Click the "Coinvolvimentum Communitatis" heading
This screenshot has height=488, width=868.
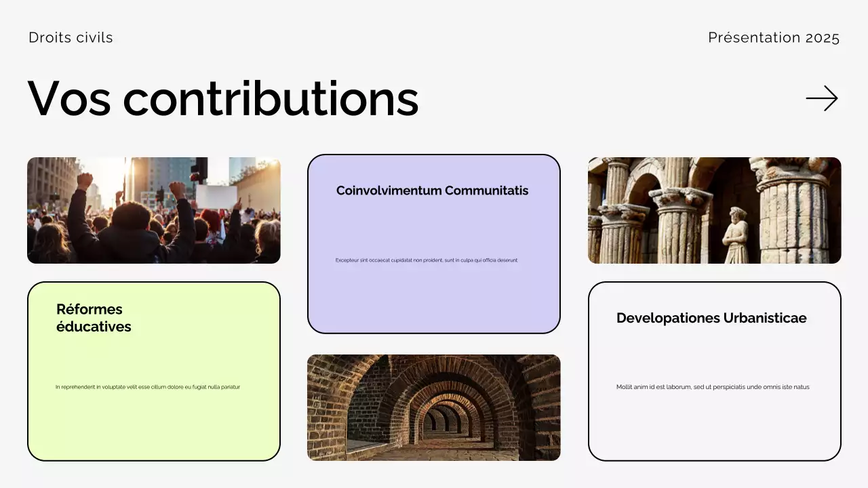432,190
